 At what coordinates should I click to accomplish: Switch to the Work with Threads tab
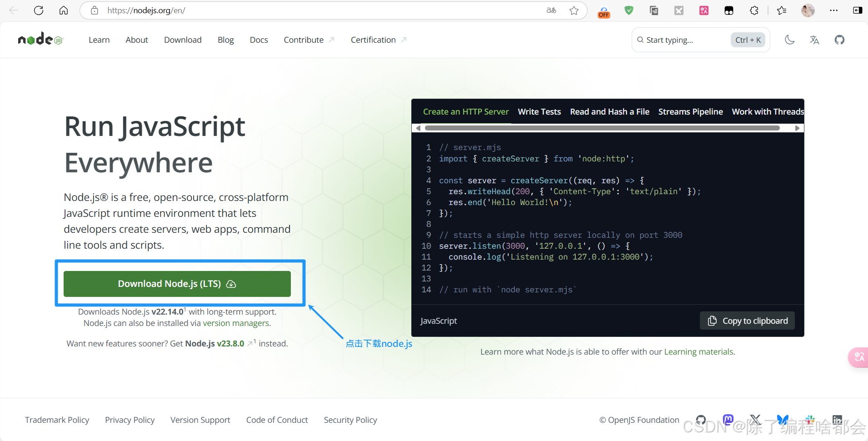(x=768, y=112)
